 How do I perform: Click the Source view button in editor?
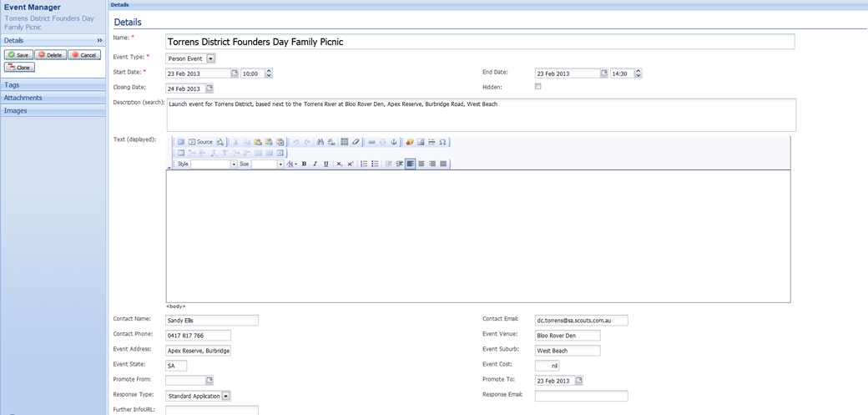200,142
